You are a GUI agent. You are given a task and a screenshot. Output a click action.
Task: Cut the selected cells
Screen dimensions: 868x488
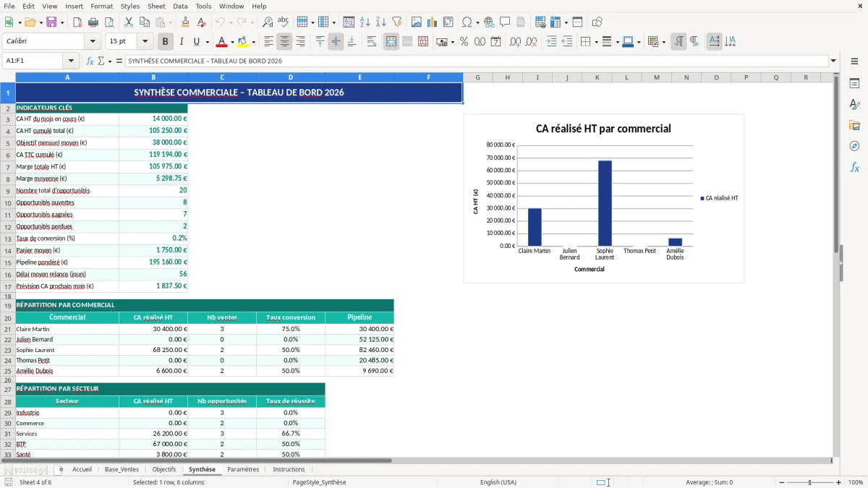(x=129, y=22)
